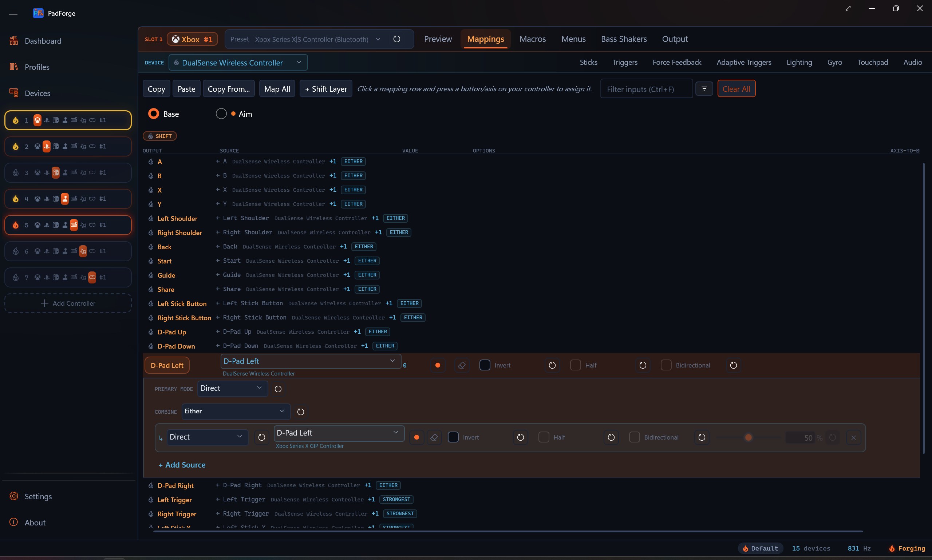The height and width of the screenshot is (560, 932).
Task: Select the Base layer radio
Action: point(154,114)
